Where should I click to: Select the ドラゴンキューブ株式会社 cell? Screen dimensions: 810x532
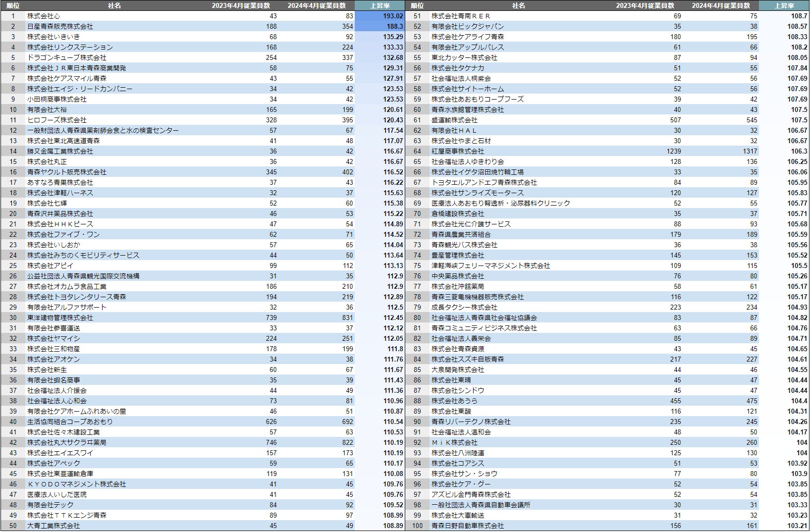(67, 57)
